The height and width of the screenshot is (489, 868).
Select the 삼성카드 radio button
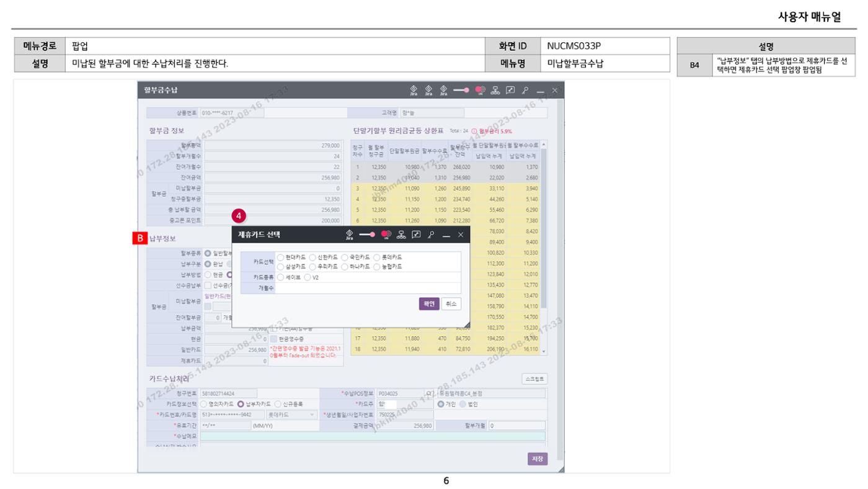(x=281, y=266)
